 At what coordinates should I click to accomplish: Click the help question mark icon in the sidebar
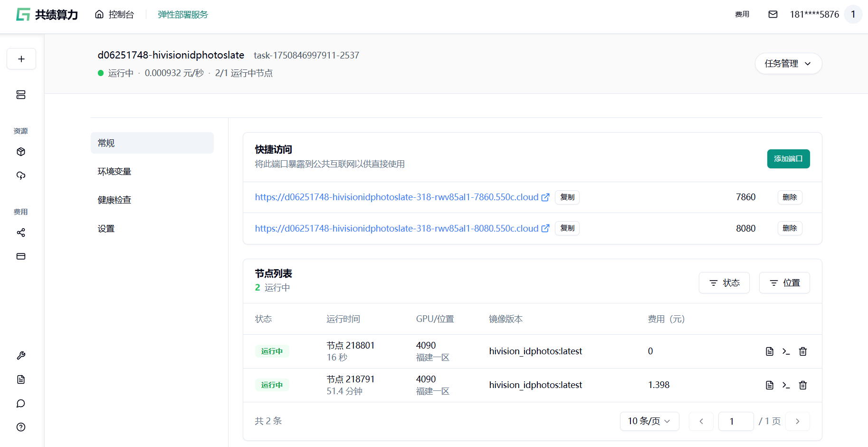point(21,427)
